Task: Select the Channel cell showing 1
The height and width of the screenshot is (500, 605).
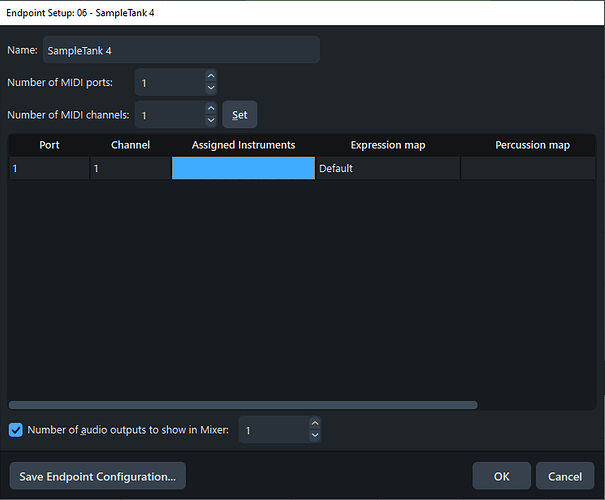Action: [x=130, y=168]
